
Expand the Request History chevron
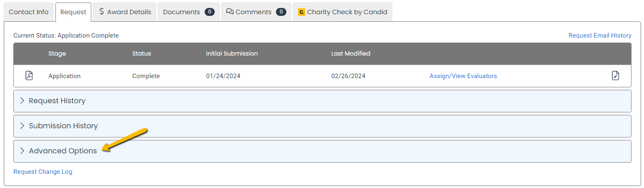click(22, 101)
